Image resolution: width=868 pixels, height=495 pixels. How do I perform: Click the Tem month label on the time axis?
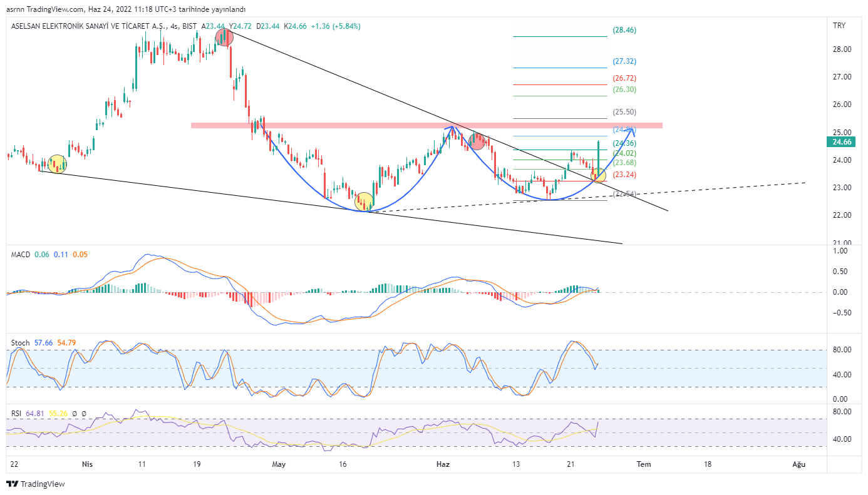(643, 464)
